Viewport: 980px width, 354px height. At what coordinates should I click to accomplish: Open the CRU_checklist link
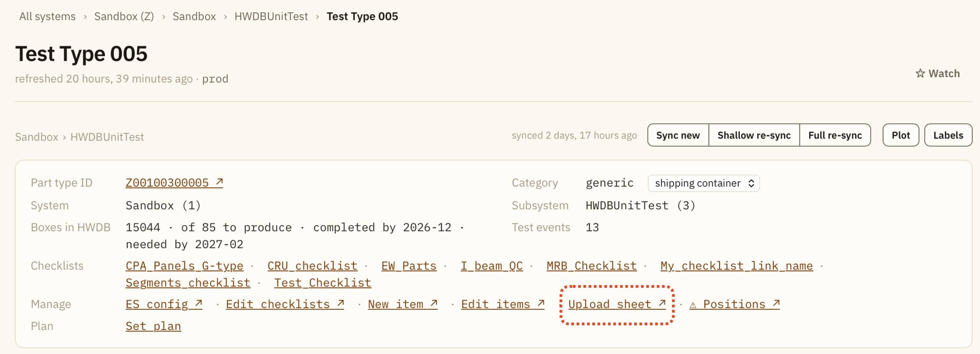point(312,266)
